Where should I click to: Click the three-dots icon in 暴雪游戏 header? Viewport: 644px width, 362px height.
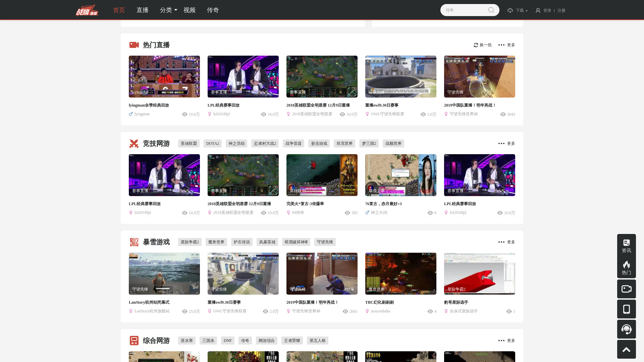[501, 242]
